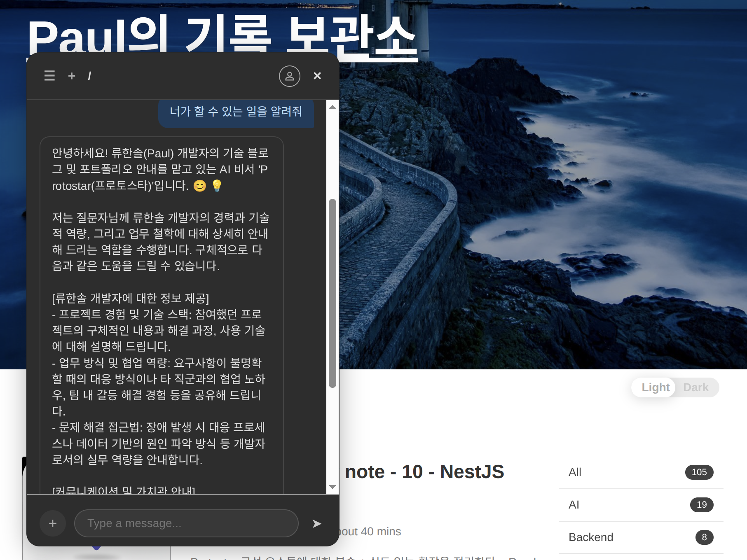Open the chat hamburger menu
747x560 pixels.
(49, 76)
